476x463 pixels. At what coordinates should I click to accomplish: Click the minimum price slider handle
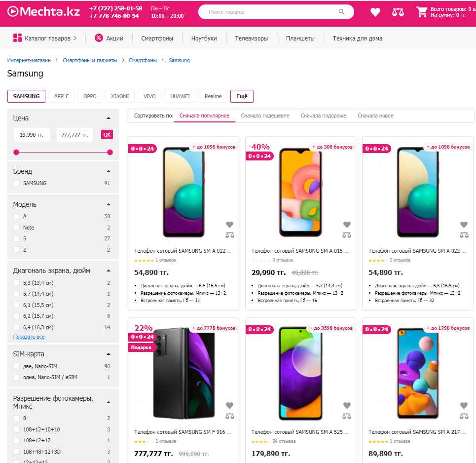click(16, 152)
